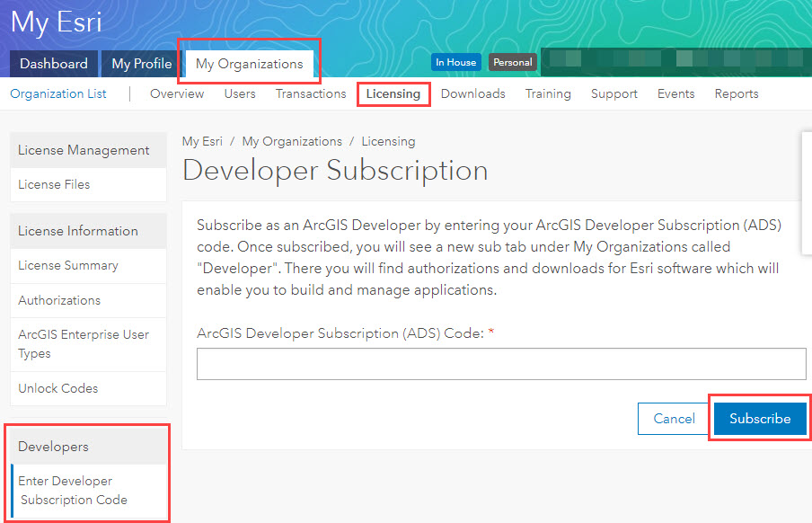The width and height of the screenshot is (812, 523).
Task: Open the Support sub tab
Action: [614, 93]
